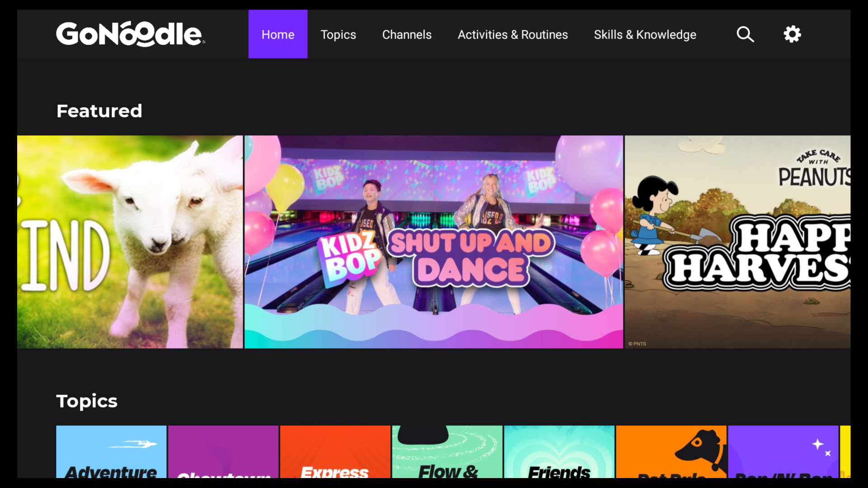Play the Kidz Bop Shut Up and Dance video
This screenshot has height=488, width=868.
433,242
